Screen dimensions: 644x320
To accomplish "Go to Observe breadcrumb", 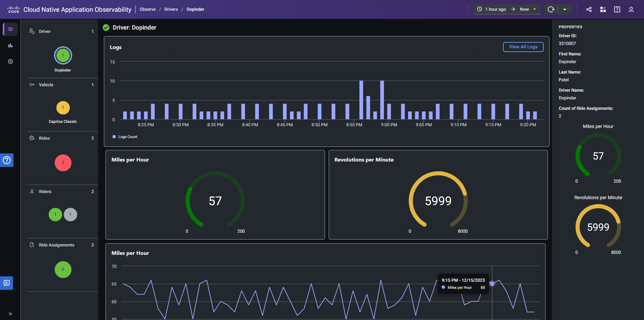I will (148, 9).
